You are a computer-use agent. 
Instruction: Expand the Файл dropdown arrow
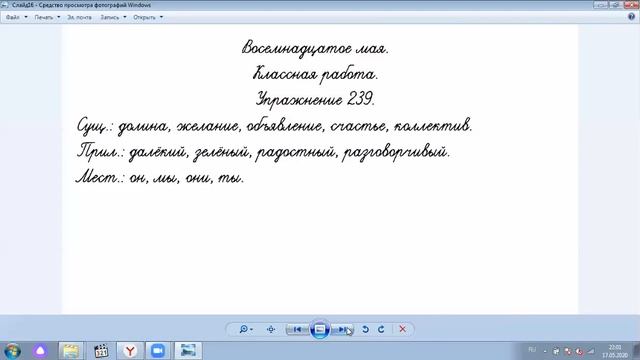26,17
